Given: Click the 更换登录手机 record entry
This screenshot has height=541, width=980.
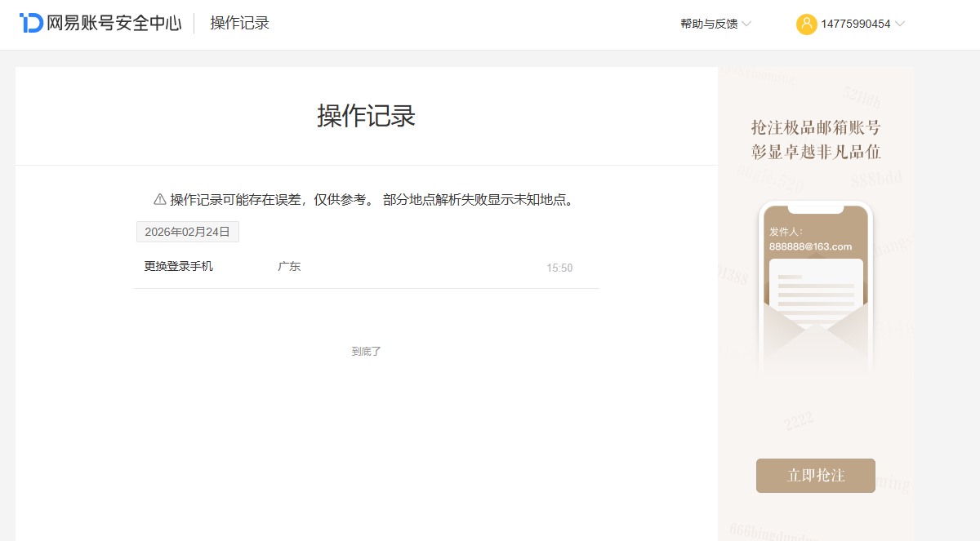Looking at the screenshot, I should (x=179, y=266).
